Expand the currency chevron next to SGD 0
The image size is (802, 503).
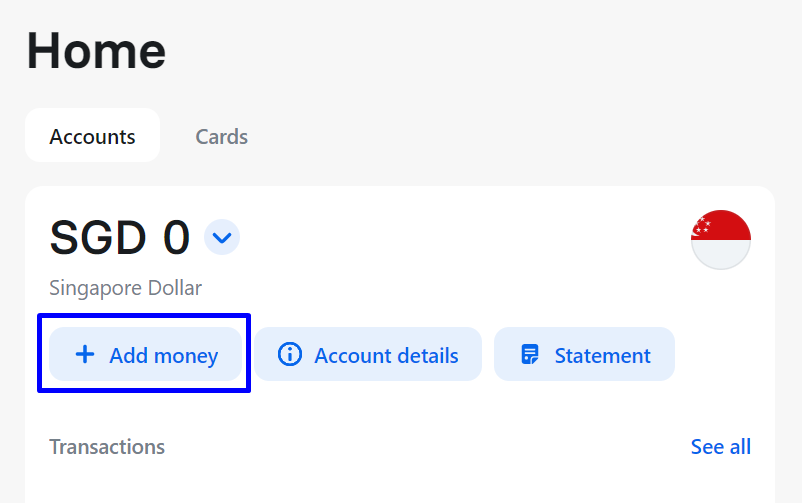[x=222, y=237]
